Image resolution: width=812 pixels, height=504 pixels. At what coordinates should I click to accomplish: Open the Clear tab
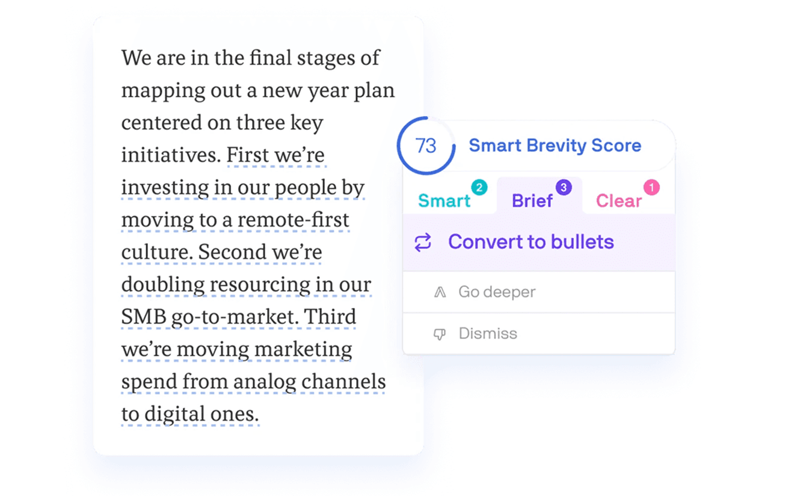click(x=618, y=201)
